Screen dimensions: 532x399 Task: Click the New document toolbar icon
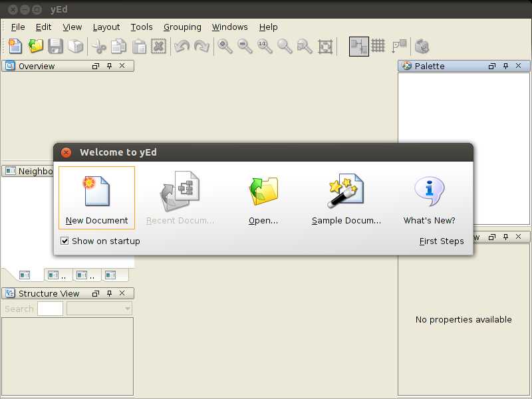(15, 46)
